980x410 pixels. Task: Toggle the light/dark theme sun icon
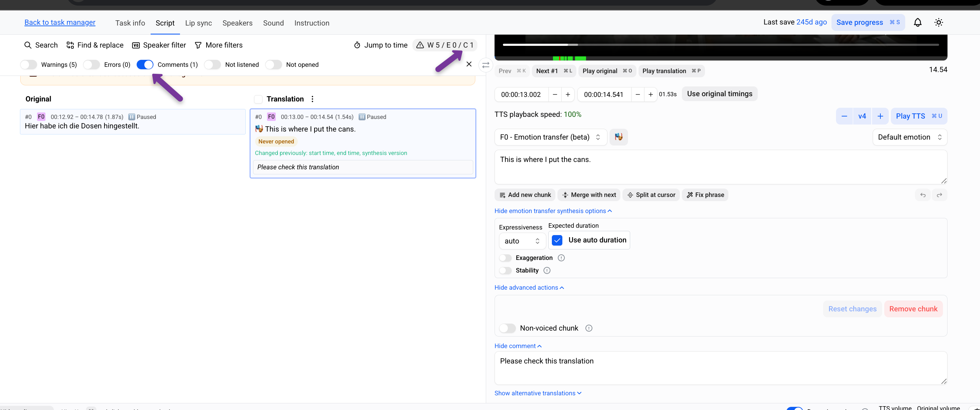point(938,22)
